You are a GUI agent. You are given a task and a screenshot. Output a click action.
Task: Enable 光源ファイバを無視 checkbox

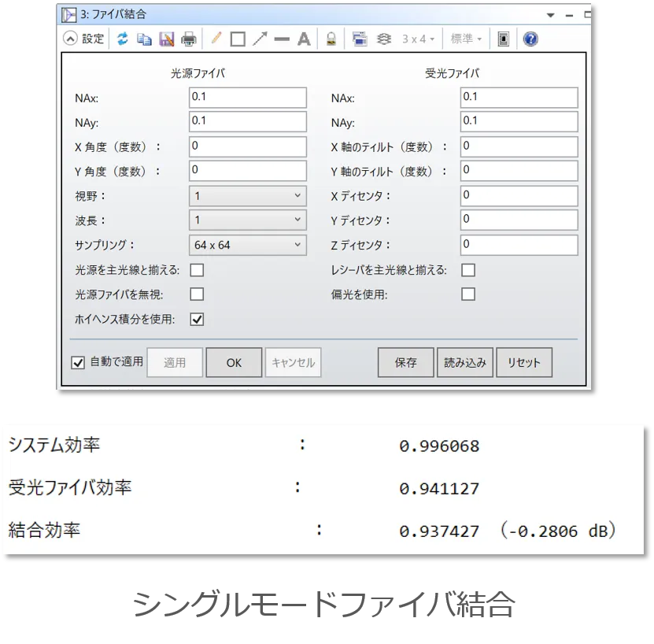click(x=197, y=294)
